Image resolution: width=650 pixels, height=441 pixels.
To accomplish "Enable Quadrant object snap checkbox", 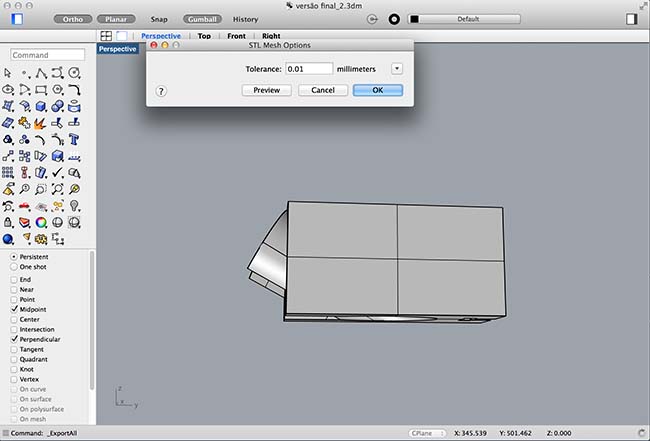I will [x=14, y=359].
